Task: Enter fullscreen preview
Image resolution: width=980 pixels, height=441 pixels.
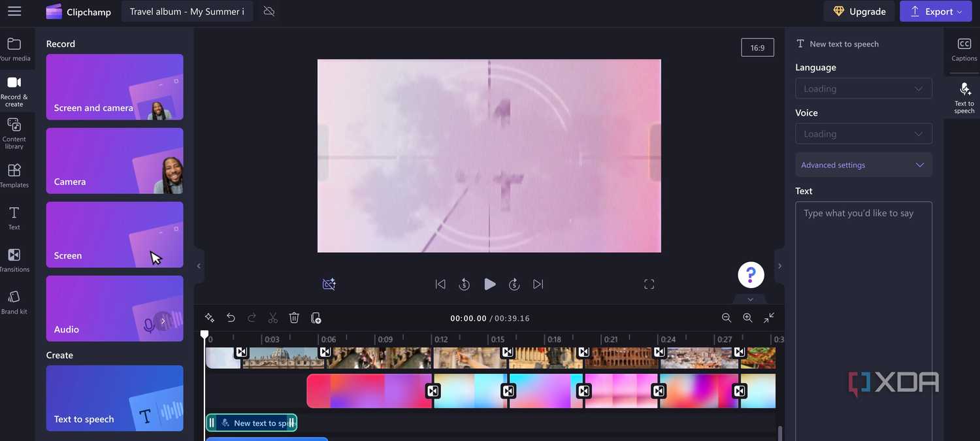Action: tap(649, 284)
